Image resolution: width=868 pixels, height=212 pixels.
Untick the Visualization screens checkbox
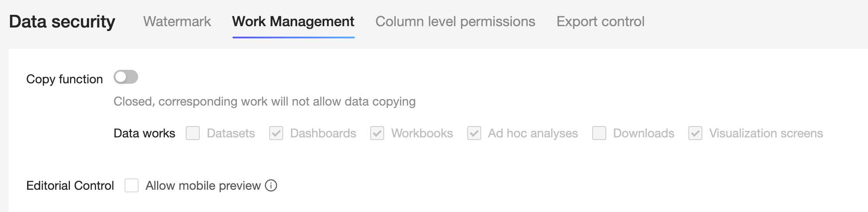[695, 133]
